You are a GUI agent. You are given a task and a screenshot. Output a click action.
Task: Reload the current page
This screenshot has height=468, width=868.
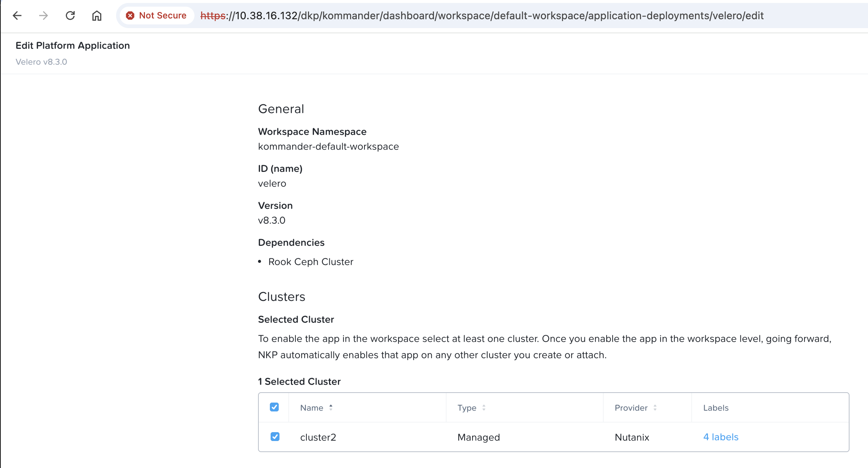point(70,16)
